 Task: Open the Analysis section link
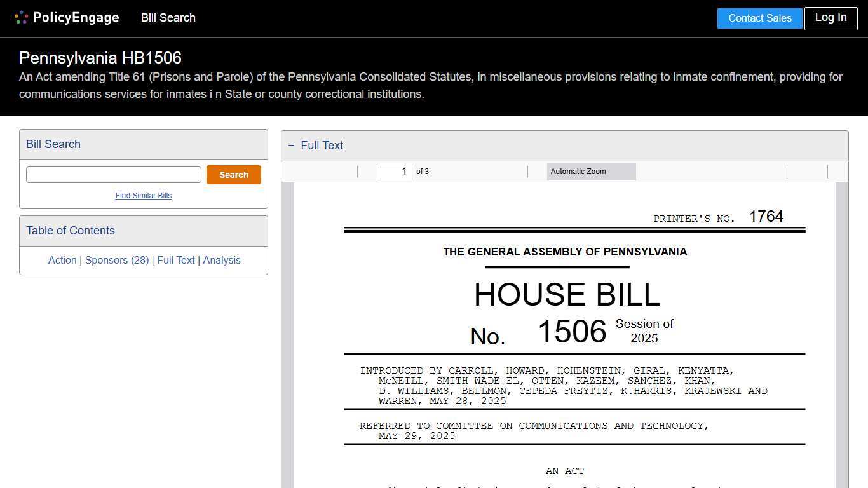click(222, 260)
